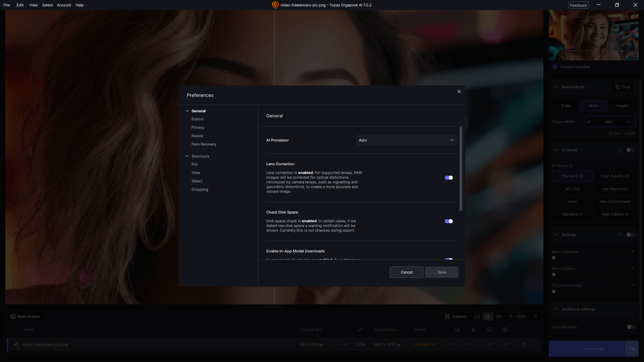Collapse the AI Model panel
Image resolution: width=644 pixels, height=362 pixels.
coord(555,150)
